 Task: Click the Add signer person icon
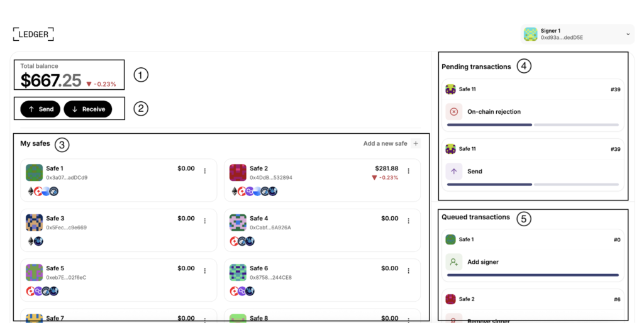454,262
